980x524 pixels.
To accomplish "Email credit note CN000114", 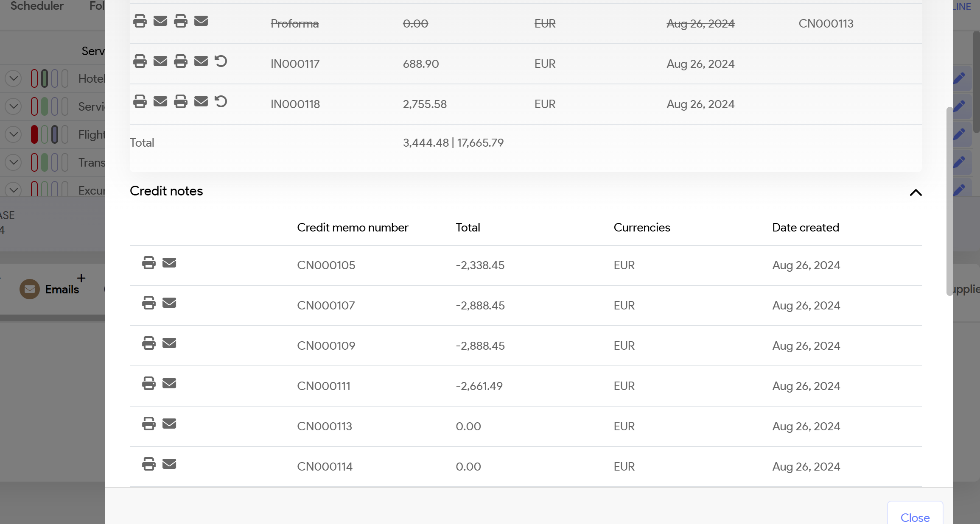I will pyautogui.click(x=169, y=464).
